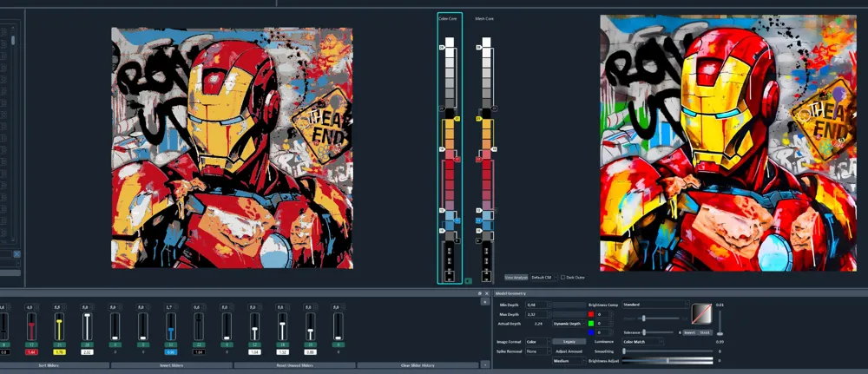This screenshot has height=374, width=868.
Task: Toggle the Legacy button
Action: (569, 341)
